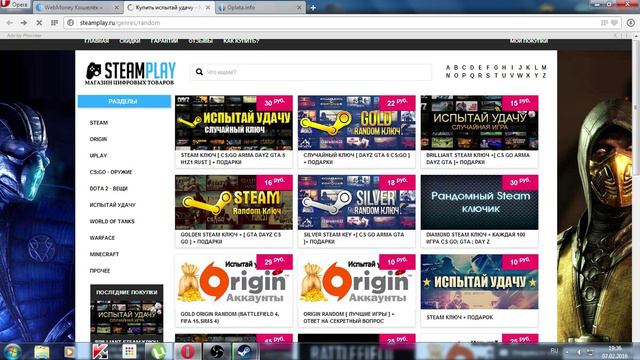Click the search magnifier icon on SteamPlay
Screen dimensions: 640x360
[x=199, y=72]
